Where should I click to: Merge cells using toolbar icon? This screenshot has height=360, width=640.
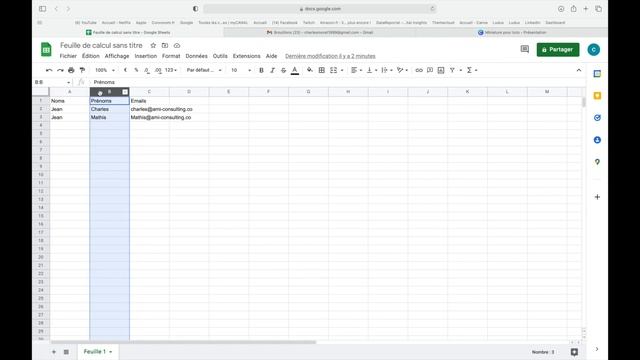point(333,70)
